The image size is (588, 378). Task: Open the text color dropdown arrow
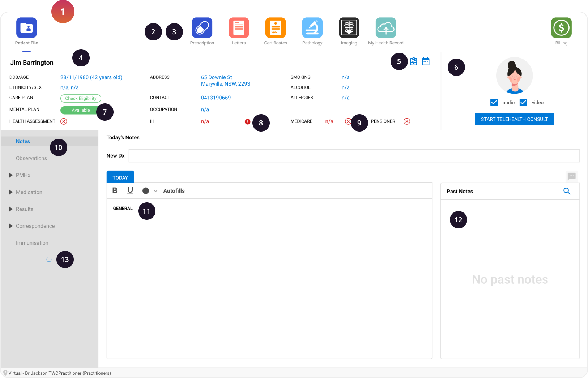(155, 191)
